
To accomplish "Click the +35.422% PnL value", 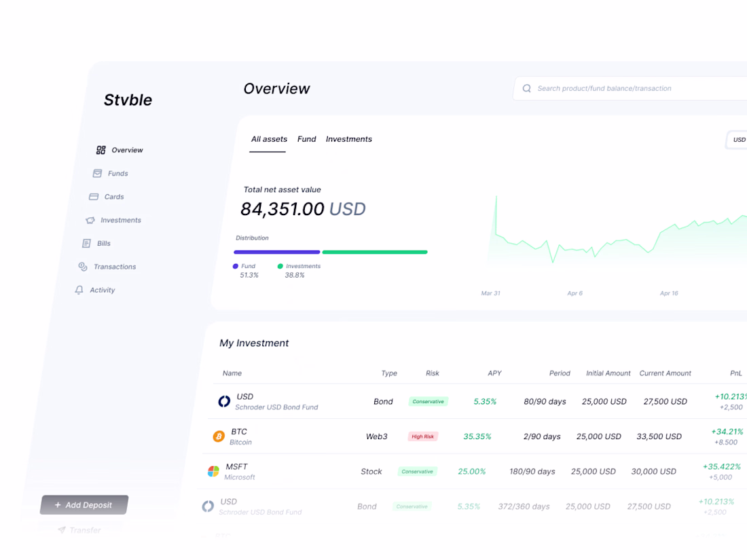I will coord(722,467).
